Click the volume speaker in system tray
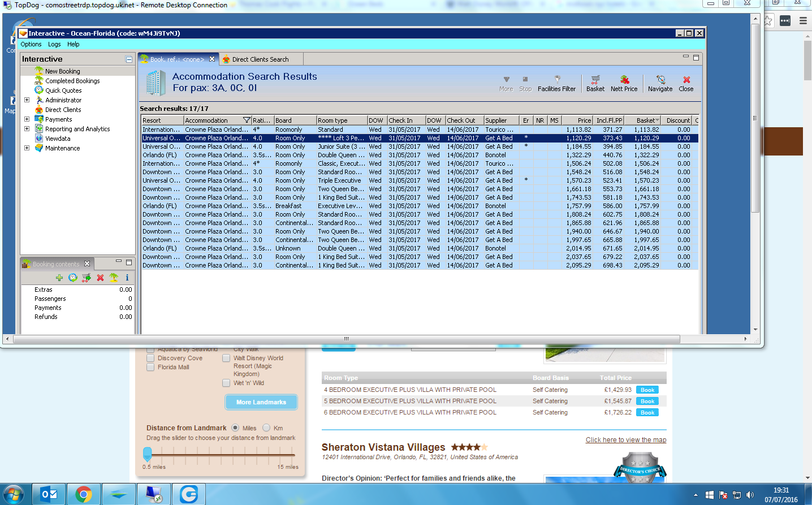Viewport: 812px width, 505px height. [x=750, y=495]
